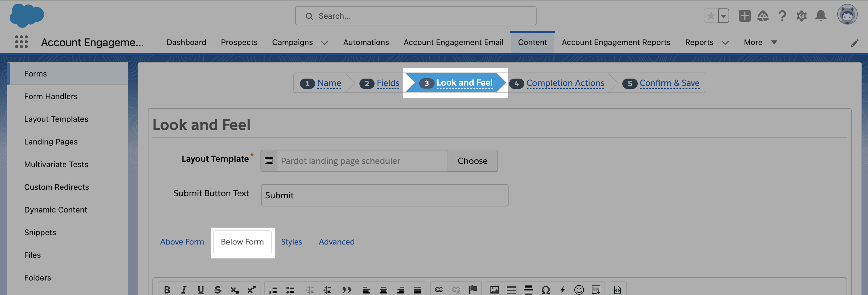Viewport: 868px width, 295px height.
Task: Click the Choose layout template button
Action: click(x=472, y=161)
